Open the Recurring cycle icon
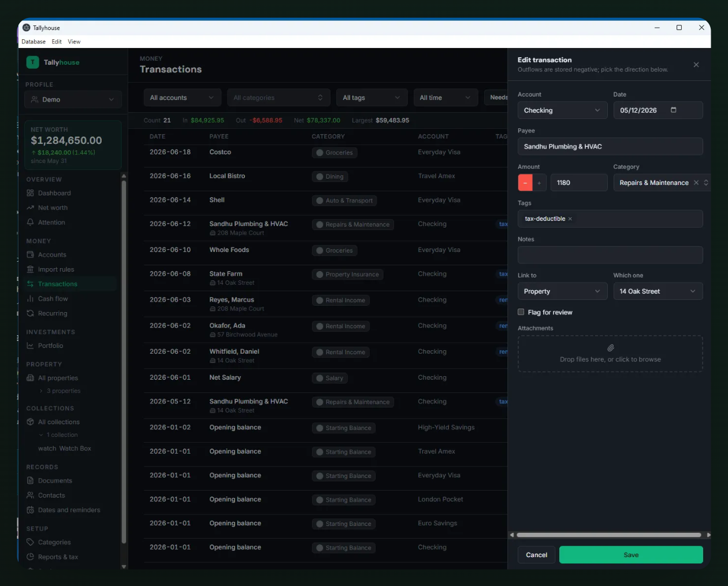The height and width of the screenshot is (586, 728). tap(30, 313)
